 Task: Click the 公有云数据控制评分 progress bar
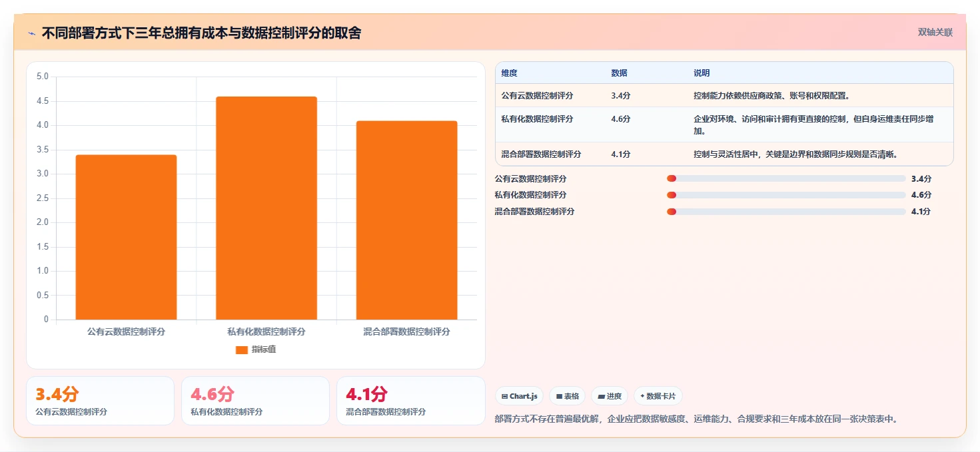[786, 178]
